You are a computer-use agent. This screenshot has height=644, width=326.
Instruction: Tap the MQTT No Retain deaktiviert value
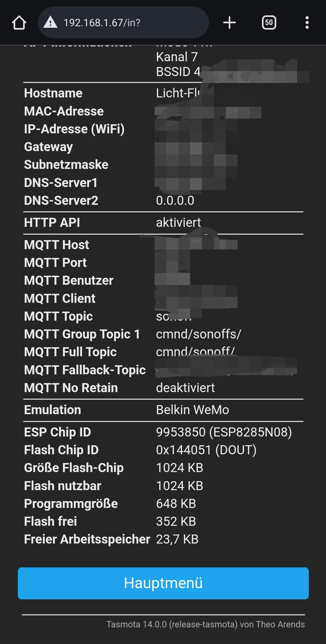(x=185, y=388)
